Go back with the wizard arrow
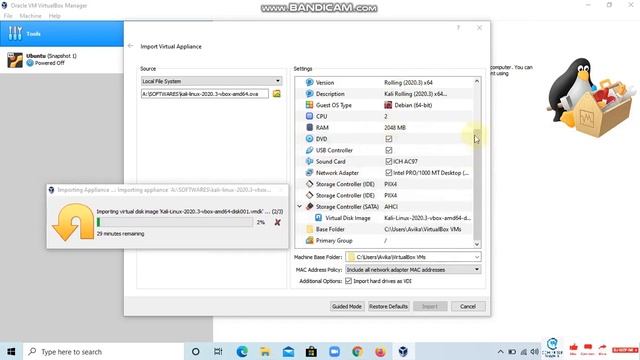 pyautogui.click(x=131, y=46)
